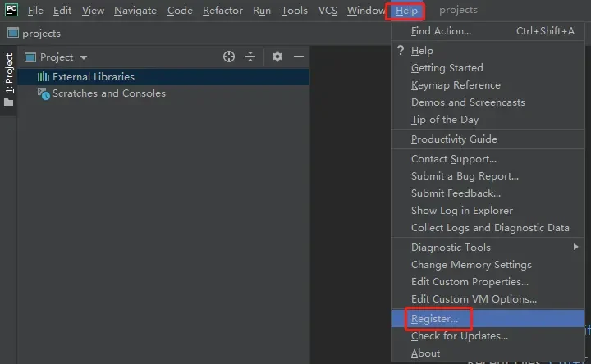Click Tip of the Day entry
Screen dimensions: 591x364
[444, 119]
